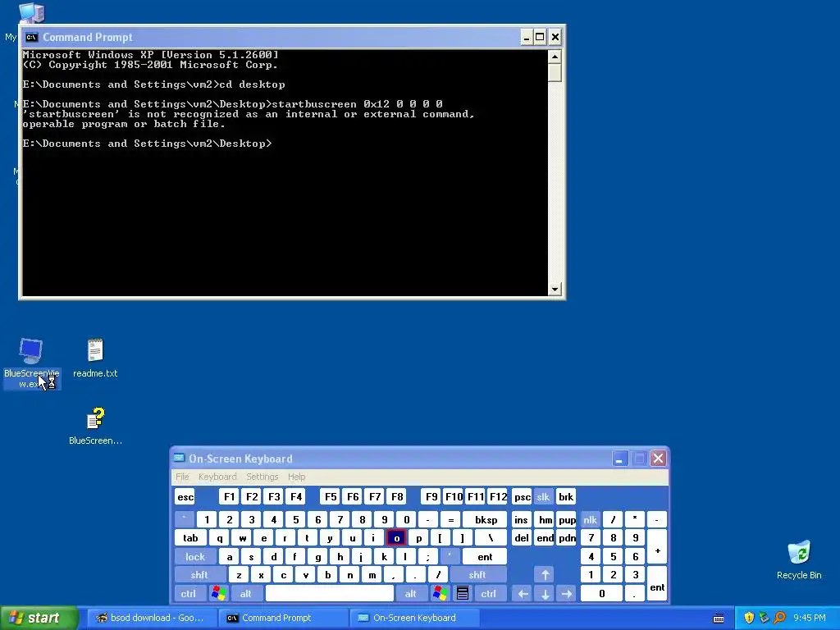Open the Keyboard menu

point(217,477)
